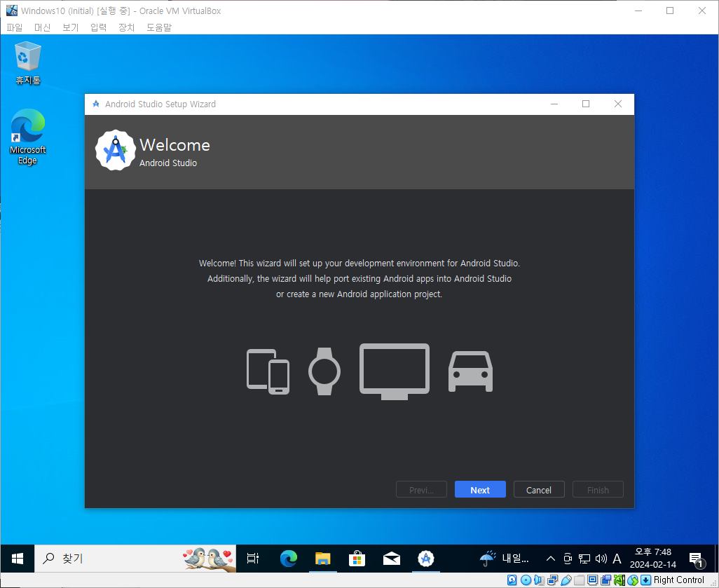This screenshot has width=719, height=588.
Task: Click the Show desktop strip on the taskbar
Action: click(x=716, y=558)
